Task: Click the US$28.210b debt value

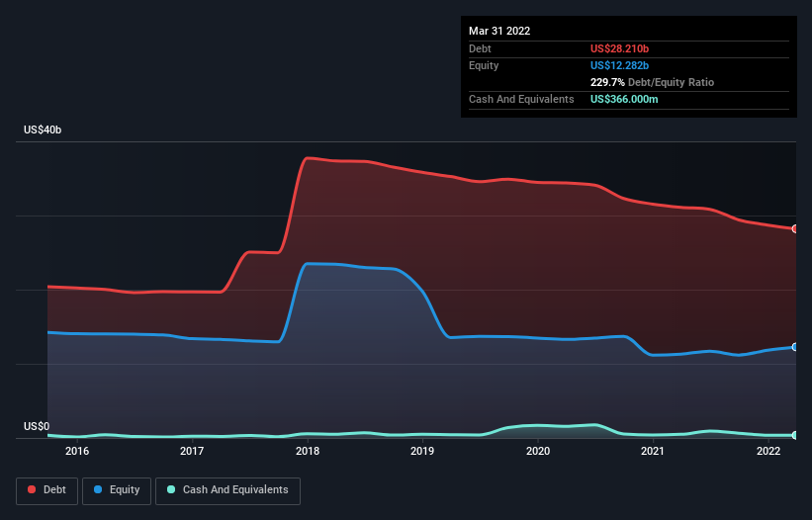Action: (x=619, y=48)
